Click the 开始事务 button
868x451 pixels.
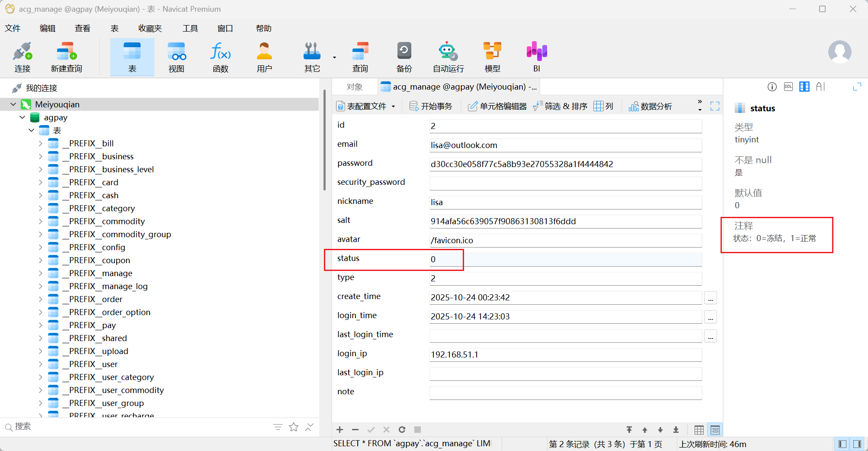[x=431, y=106]
